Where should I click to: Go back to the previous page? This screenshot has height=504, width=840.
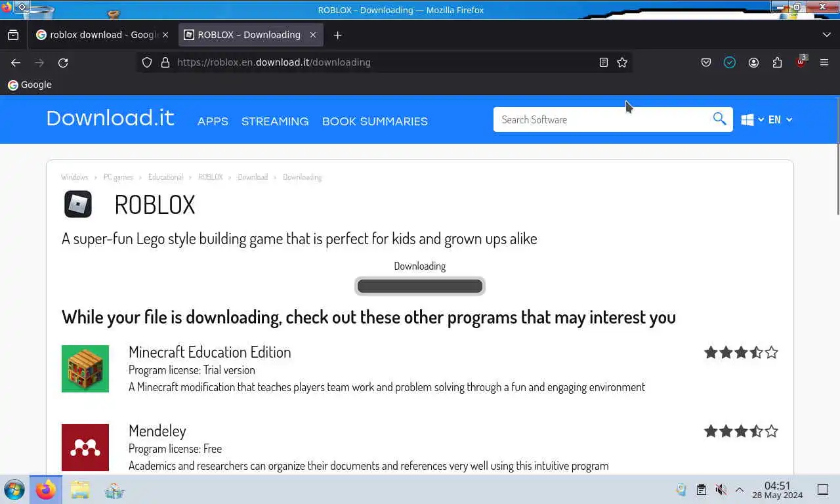pos(16,62)
